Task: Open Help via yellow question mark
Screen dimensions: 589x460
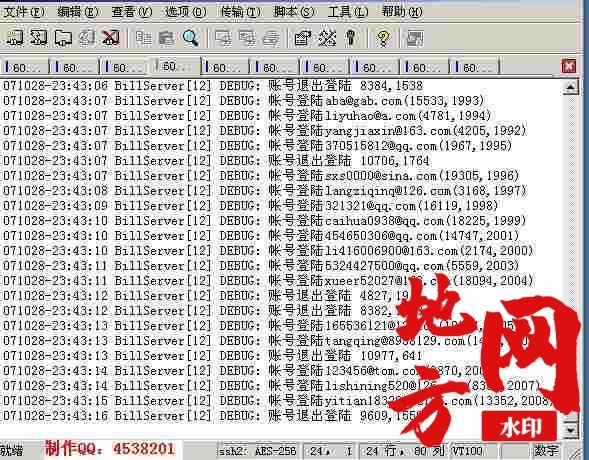Action: click(383, 38)
